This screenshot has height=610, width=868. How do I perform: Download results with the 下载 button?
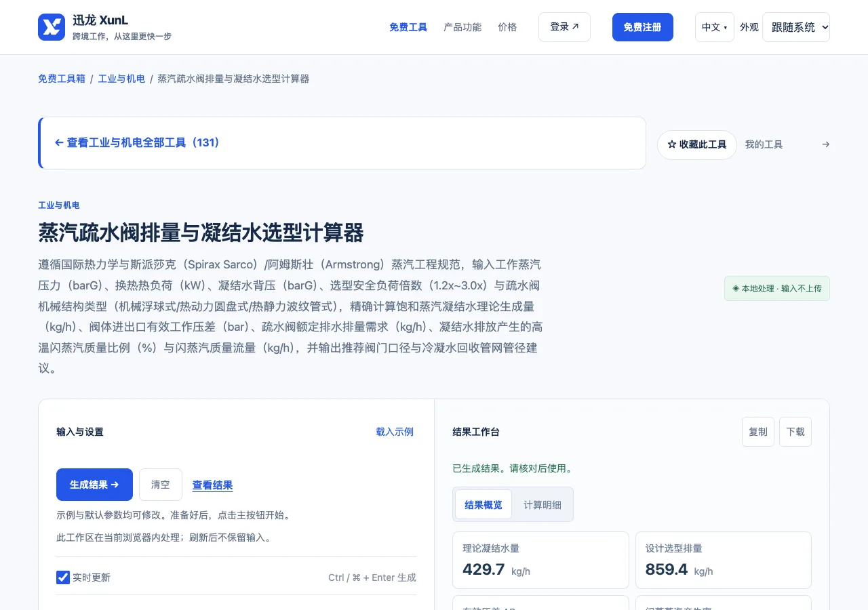coord(795,432)
